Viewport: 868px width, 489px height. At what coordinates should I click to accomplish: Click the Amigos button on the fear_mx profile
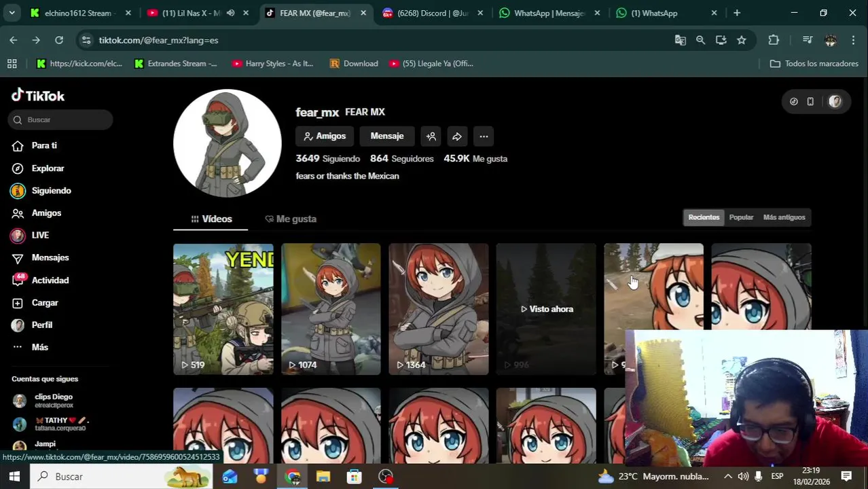325,136
